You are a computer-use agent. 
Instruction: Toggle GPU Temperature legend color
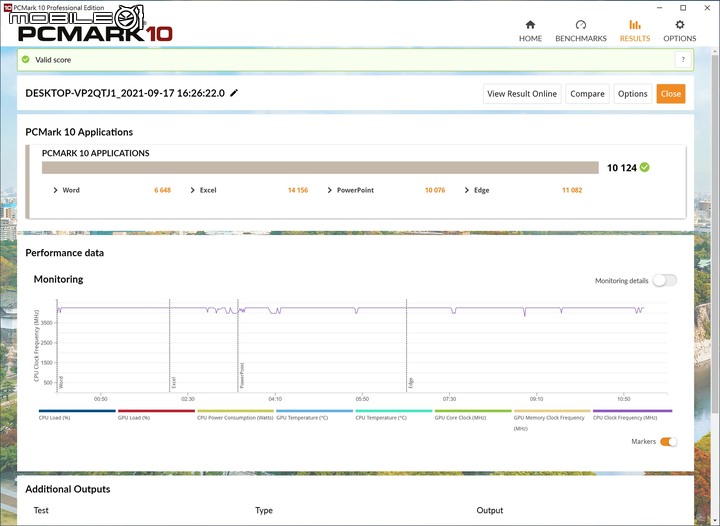click(315, 411)
